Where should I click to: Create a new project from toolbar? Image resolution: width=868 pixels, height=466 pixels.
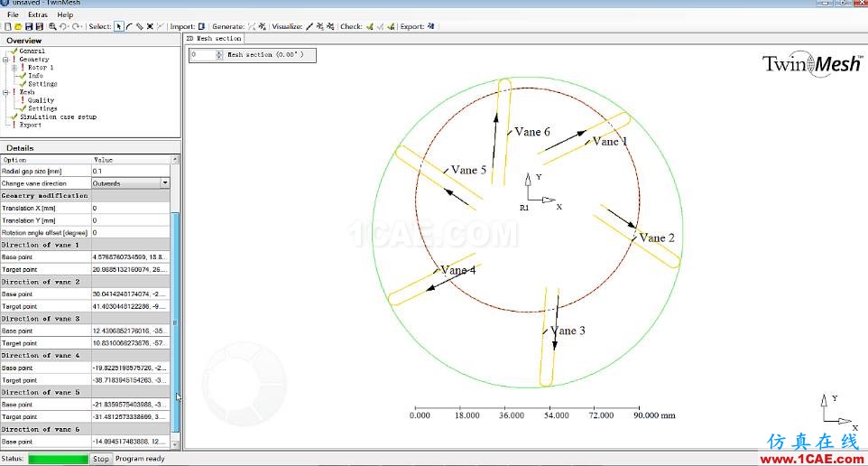8,26
